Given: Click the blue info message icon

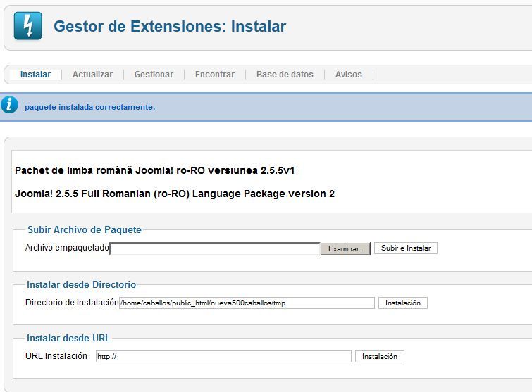Looking at the screenshot, I should point(9,105).
